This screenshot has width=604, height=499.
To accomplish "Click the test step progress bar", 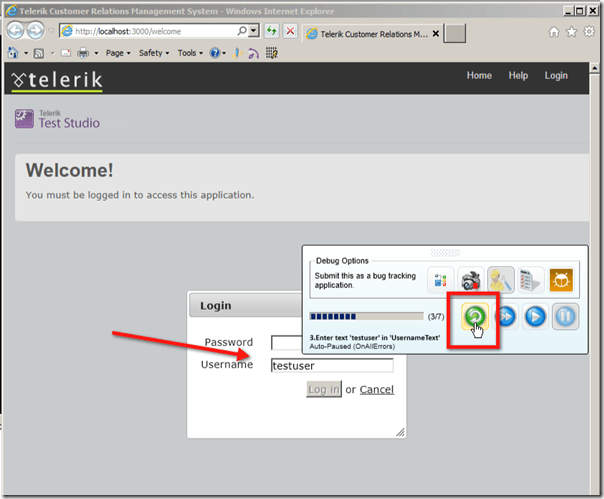I will (x=366, y=316).
